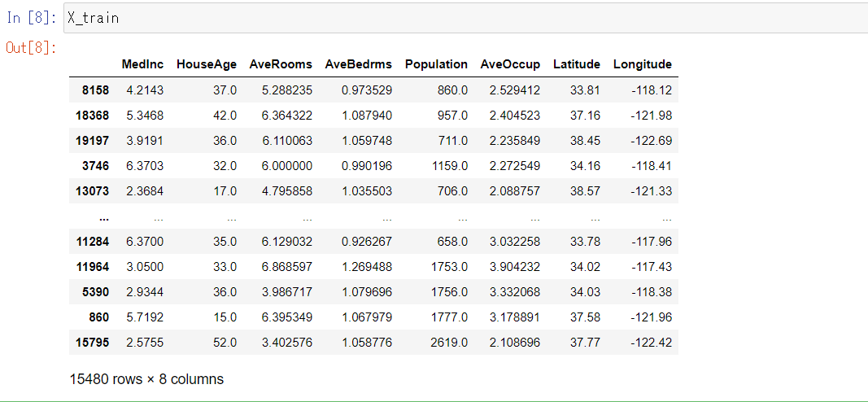Click the Longitude column header
This screenshot has height=402, width=868.
(x=643, y=64)
